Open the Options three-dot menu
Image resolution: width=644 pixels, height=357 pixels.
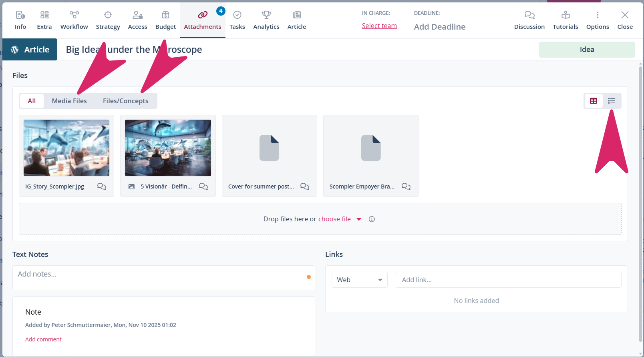pyautogui.click(x=597, y=15)
